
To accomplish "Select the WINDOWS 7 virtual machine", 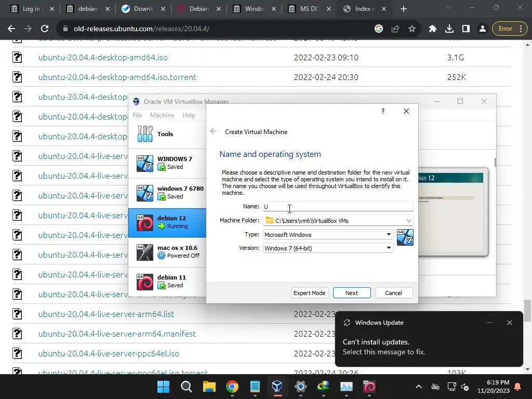I will tap(167, 163).
